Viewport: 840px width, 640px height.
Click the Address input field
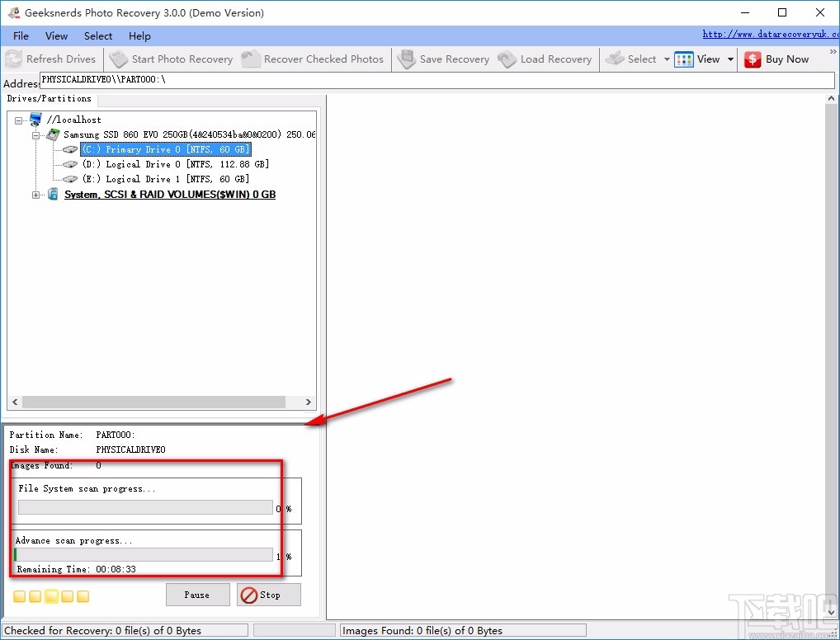[x=437, y=80]
